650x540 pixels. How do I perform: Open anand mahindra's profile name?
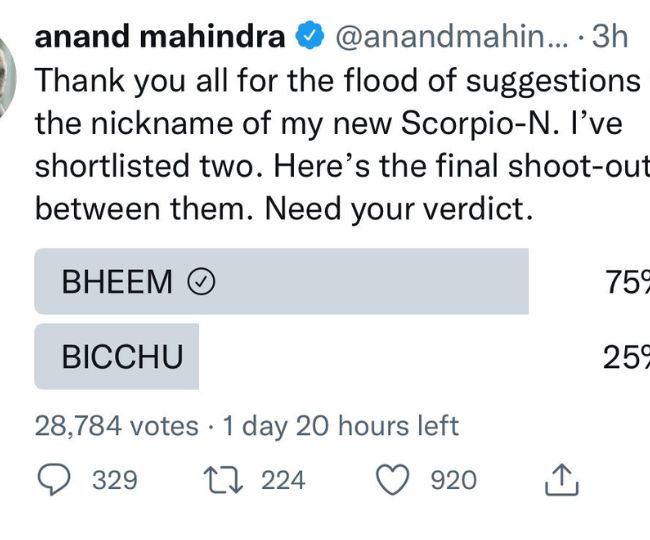159,38
